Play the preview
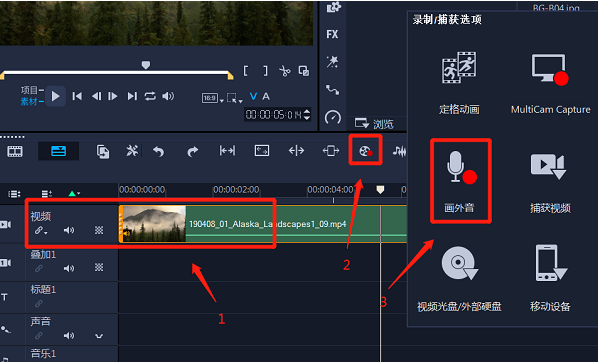Image resolution: width=598 pixels, height=362 pixels. coord(55,96)
